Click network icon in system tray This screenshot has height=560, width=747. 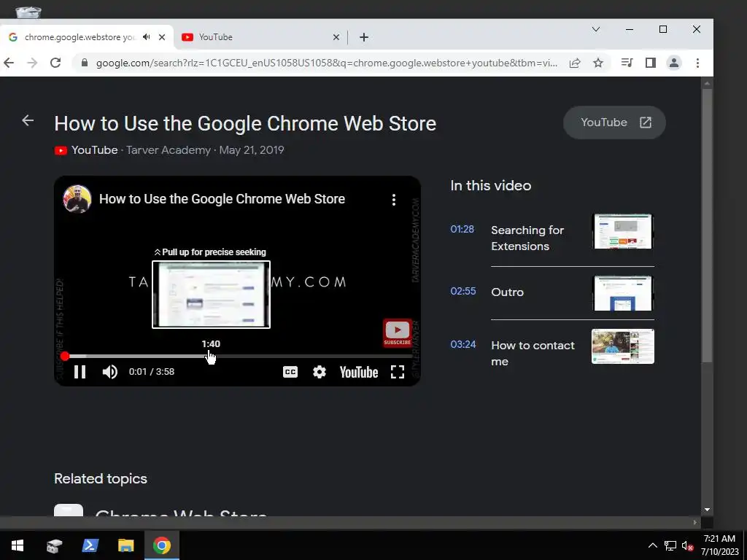coord(671,545)
